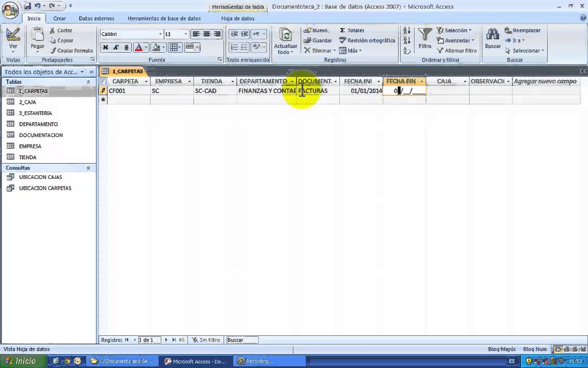Open the Seleccionar dropdown
Image resolution: width=588 pixels, height=368 pixels.
coord(524,50)
